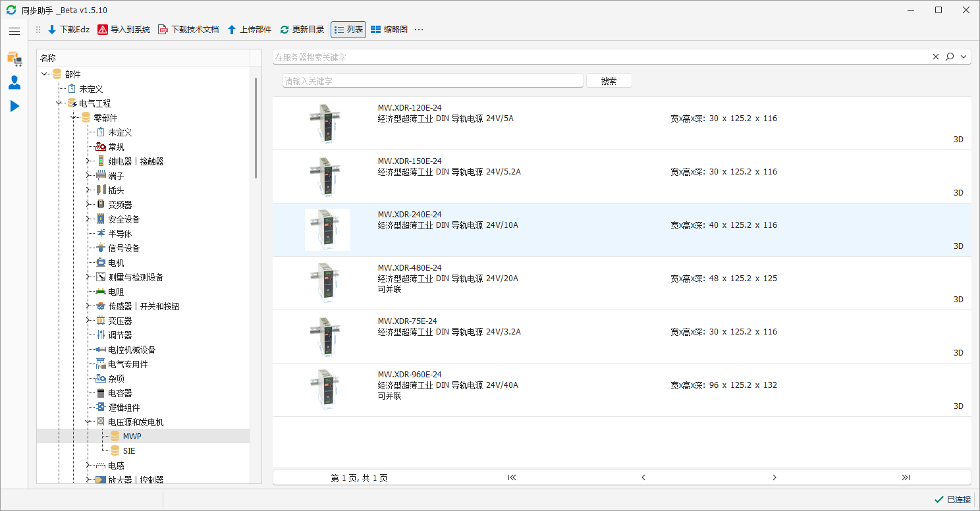Go to the last page button
Screen dimensions: 980x511
click(x=905, y=477)
